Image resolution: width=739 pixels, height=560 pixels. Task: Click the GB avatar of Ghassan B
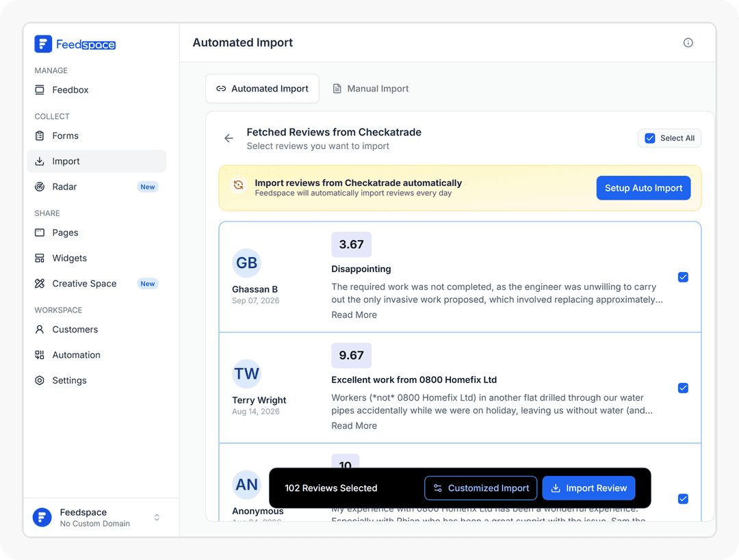coord(246,263)
